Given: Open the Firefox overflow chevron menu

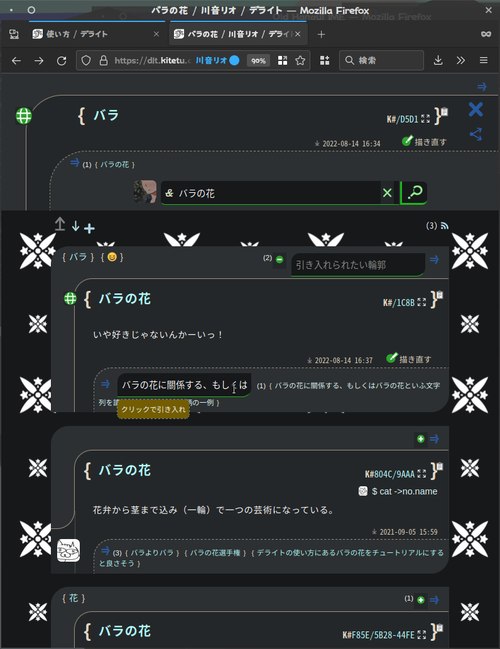Looking at the screenshot, I should (x=461, y=60).
